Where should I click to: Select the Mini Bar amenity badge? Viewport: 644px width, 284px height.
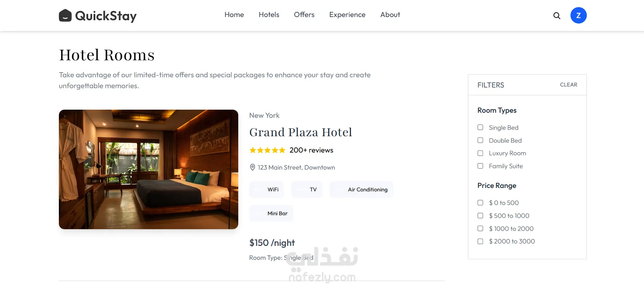click(271, 214)
